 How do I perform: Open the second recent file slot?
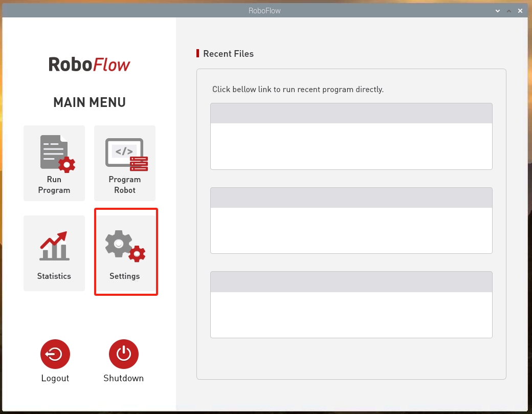click(x=351, y=220)
